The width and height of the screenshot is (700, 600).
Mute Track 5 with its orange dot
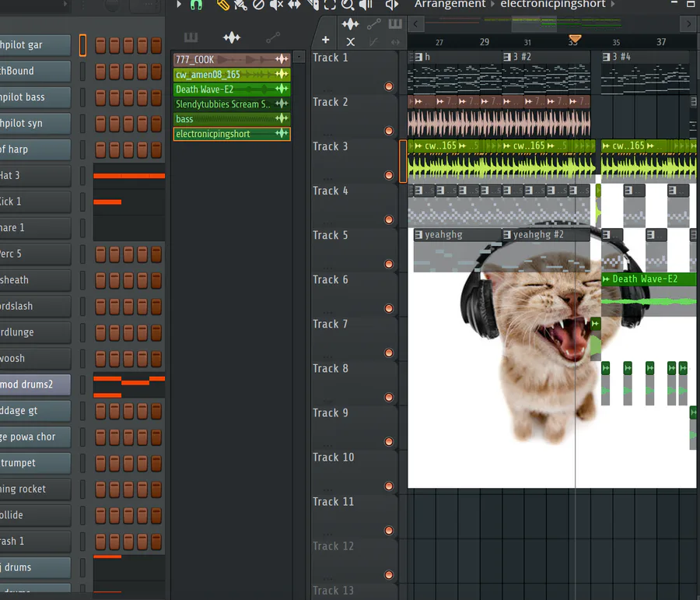tap(389, 264)
